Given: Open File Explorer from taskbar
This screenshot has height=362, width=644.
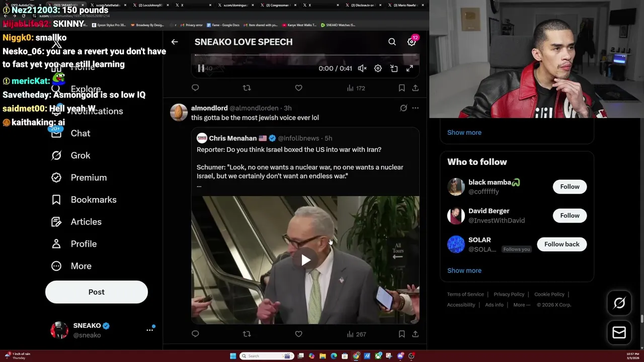Looking at the screenshot, I should click(x=323, y=356).
